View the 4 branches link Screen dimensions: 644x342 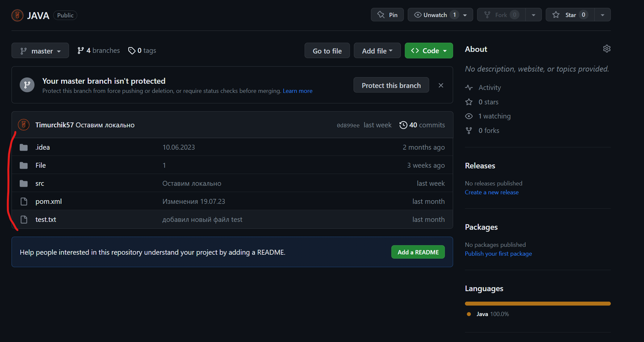(x=98, y=50)
